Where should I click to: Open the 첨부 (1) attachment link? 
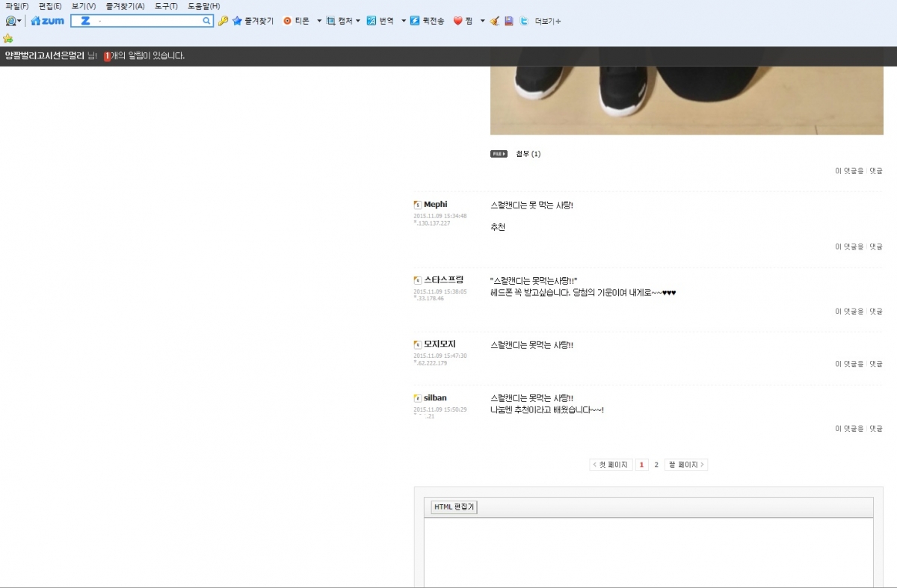tap(528, 154)
